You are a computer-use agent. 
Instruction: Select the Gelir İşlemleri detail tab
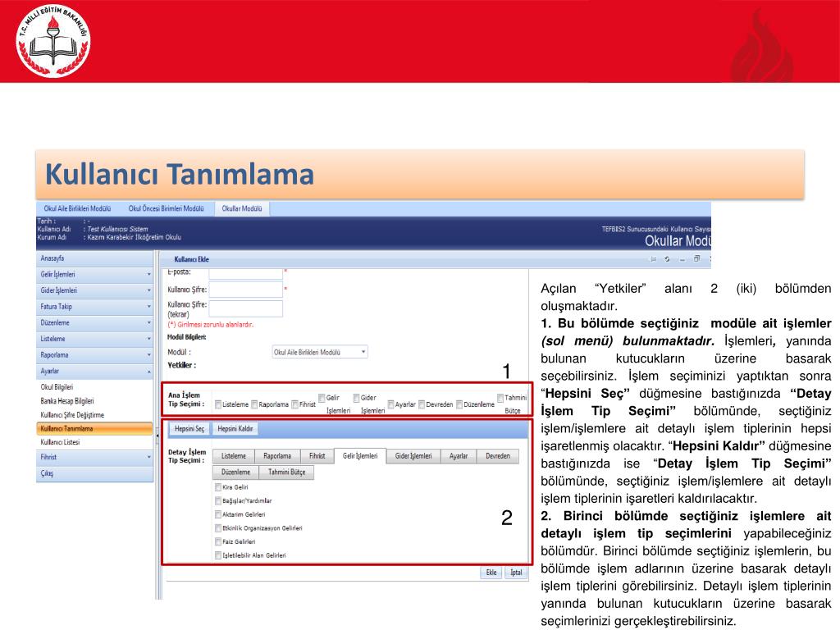pos(360,456)
